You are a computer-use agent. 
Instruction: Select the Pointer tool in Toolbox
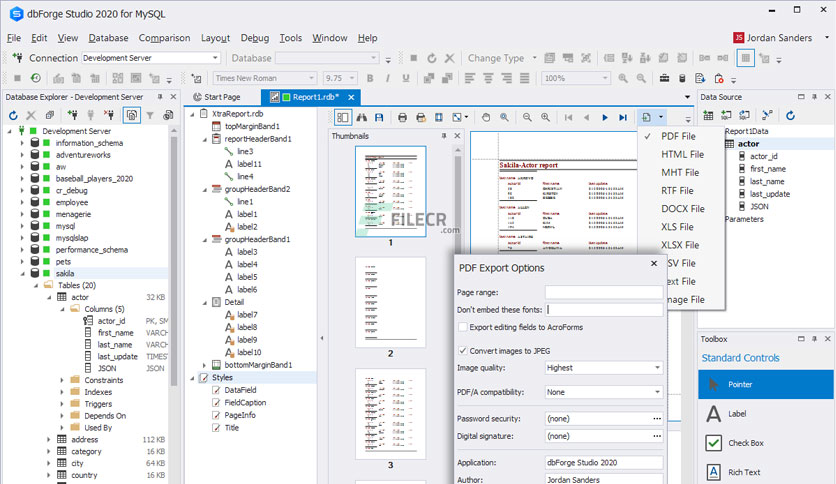click(x=766, y=384)
